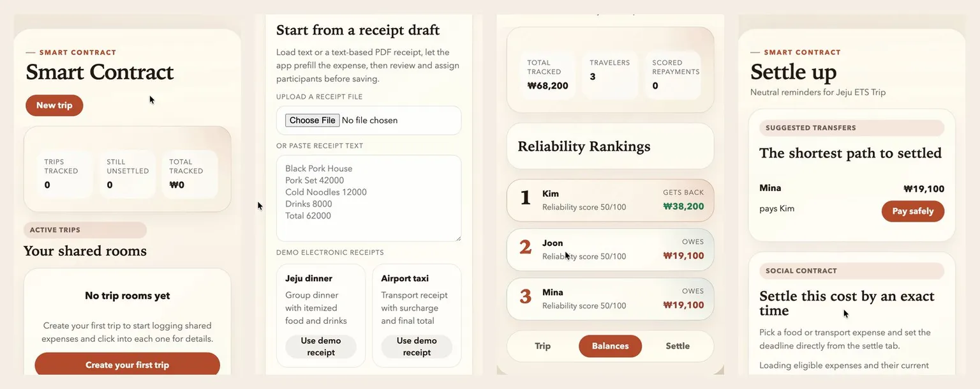Select Kim's reliability ranking card
980x389 pixels.
tap(610, 200)
